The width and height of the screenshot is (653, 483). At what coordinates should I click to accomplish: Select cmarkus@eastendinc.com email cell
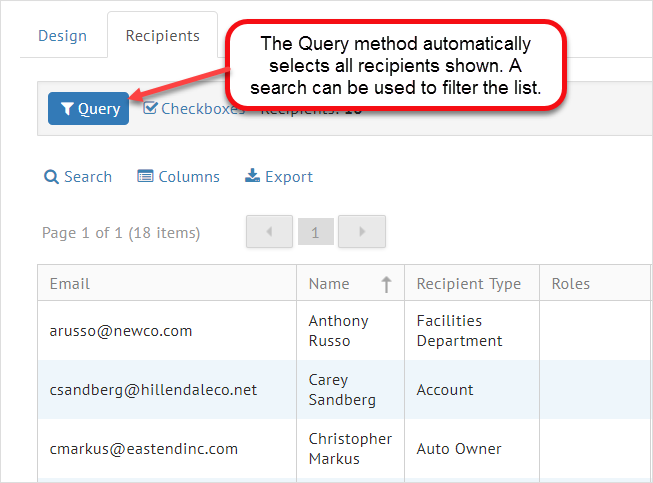(167, 449)
